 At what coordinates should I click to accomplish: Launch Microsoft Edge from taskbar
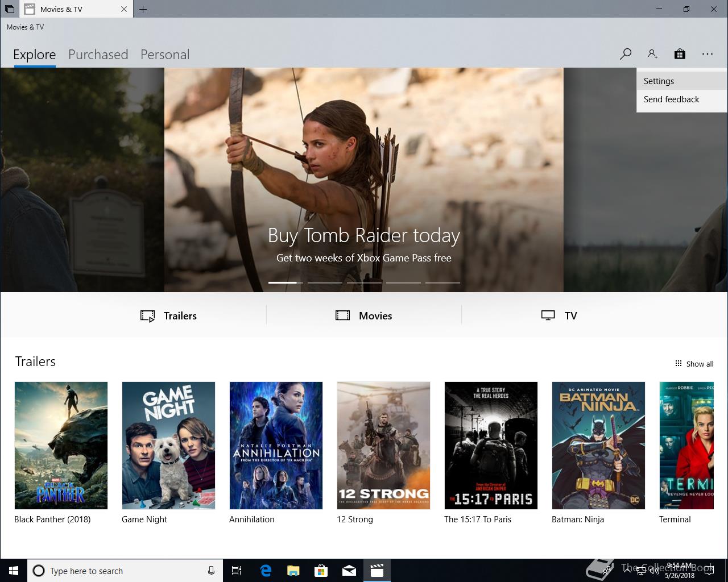266,571
